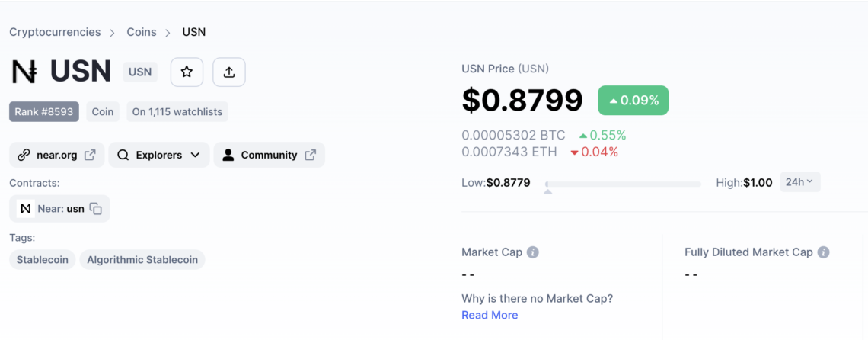This screenshot has height=340, width=868.
Task: Expand the Explorers dropdown
Action: tap(159, 155)
